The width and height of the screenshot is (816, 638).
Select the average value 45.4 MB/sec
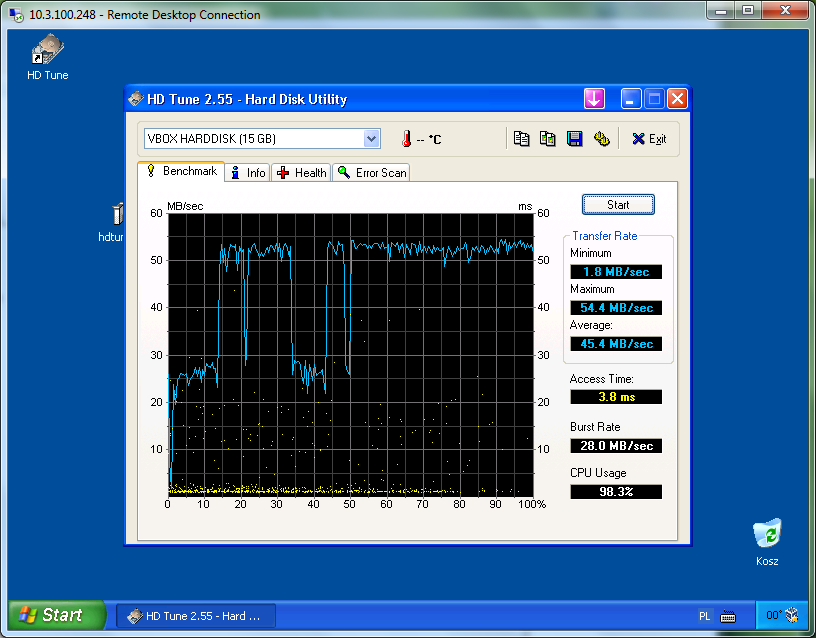pyautogui.click(x=616, y=343)
